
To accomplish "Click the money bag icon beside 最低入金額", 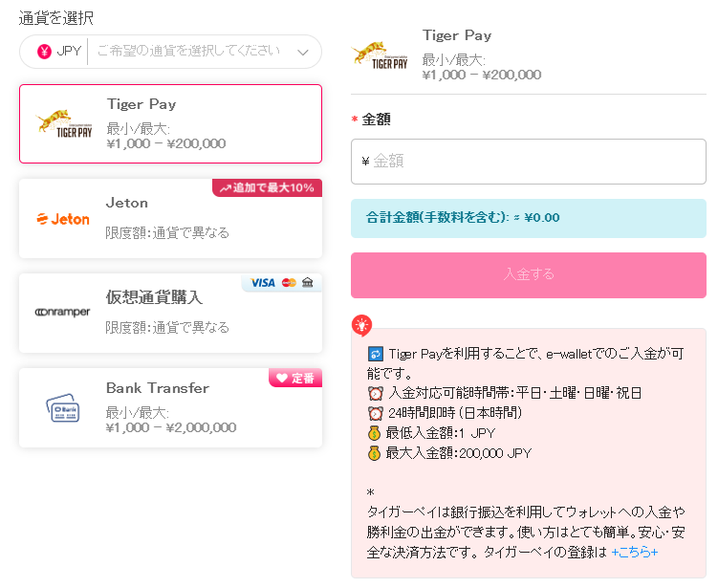I will 374,433.
